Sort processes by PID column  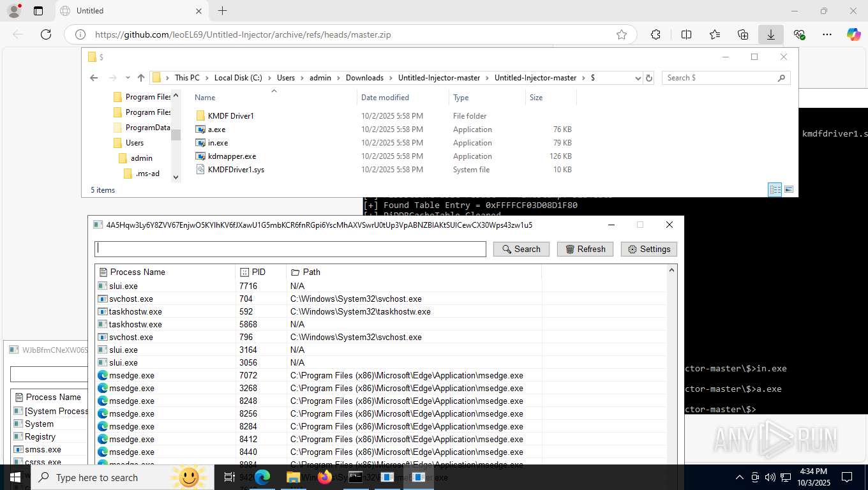(x=260, y=272)
